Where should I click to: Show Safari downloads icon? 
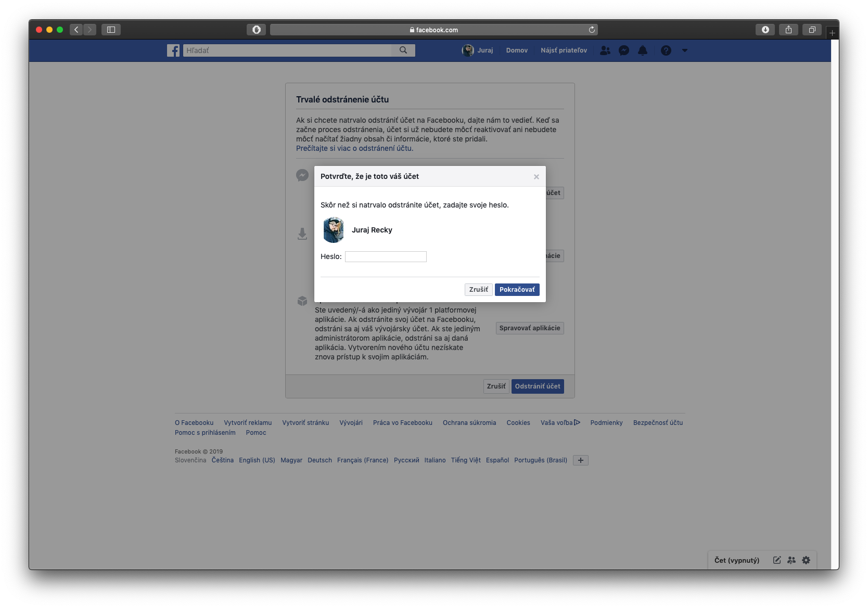click(x=765, y=30)
